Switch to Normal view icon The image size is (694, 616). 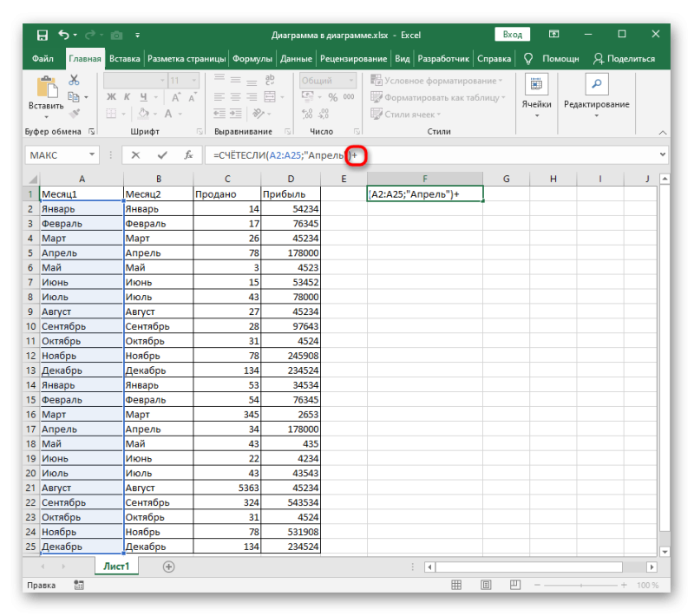coord(456,585)
